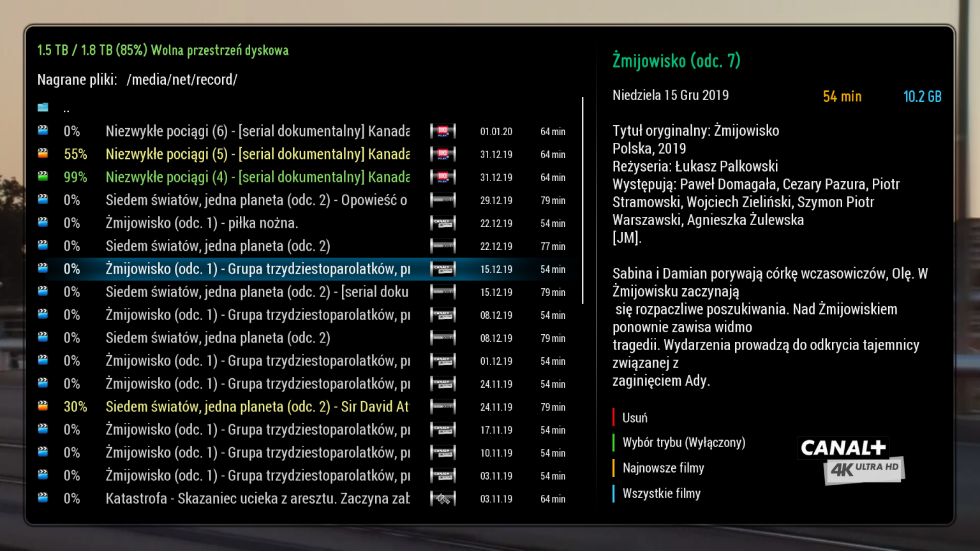980x551 pixels.
Task: Click the channel logo on the Katastrofa row
Action: pos(443,499)
